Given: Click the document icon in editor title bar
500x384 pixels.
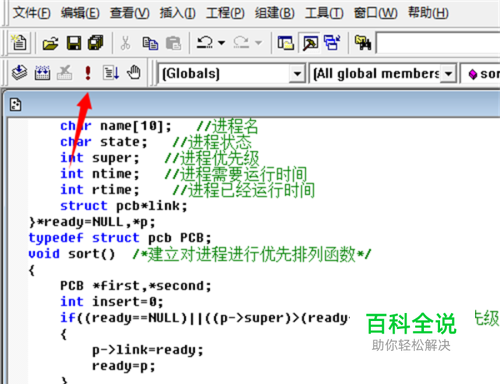Looking at the screenshot, I should point(15,105).
